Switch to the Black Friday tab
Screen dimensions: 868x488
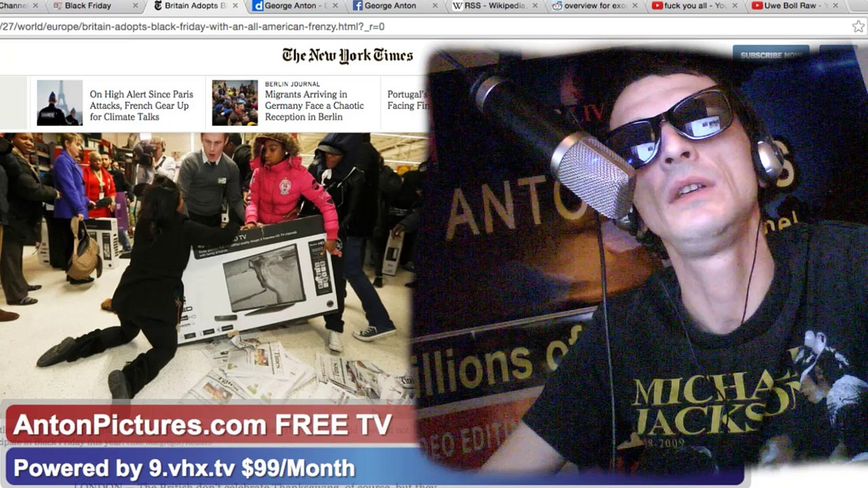(93, 6)
